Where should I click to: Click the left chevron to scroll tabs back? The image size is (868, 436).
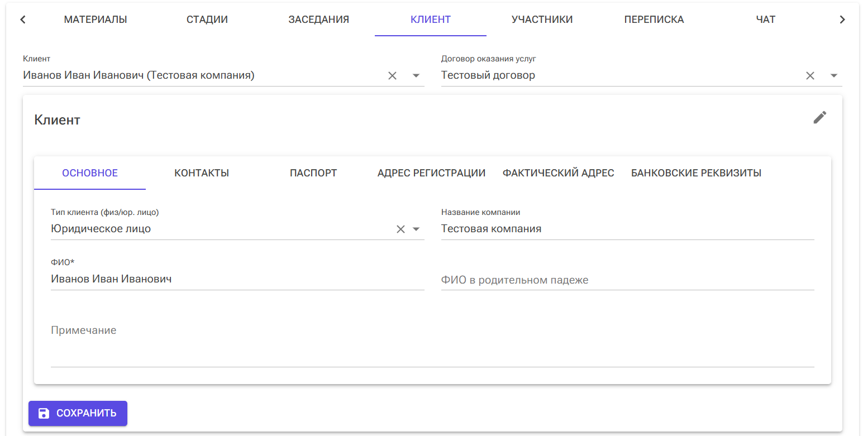[x=22, y=19]
